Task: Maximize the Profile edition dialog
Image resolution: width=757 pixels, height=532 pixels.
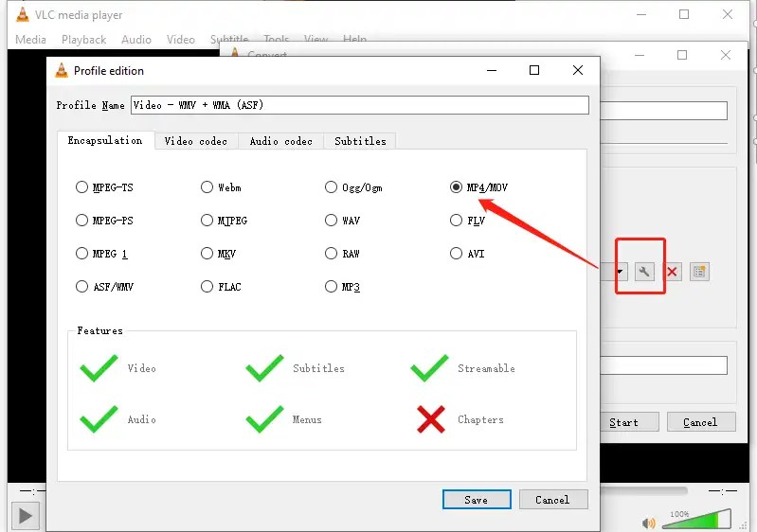Action: coord(534,70)
